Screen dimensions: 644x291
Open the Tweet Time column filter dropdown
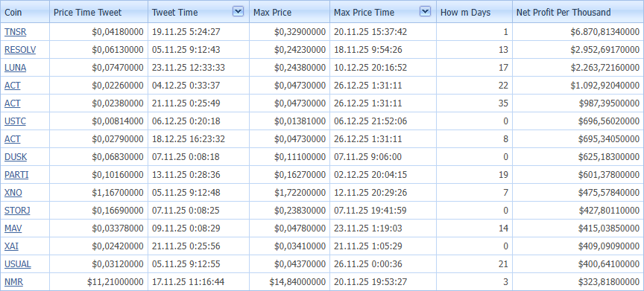(239, 11)
